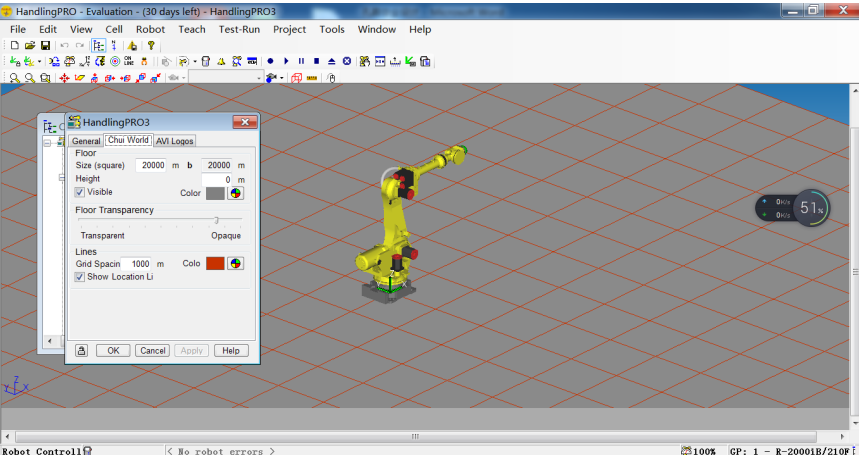Click the floor Size (square) input field
Image resolution: width=859 pixels, height=455 pixels.
[x=151, y=165]
